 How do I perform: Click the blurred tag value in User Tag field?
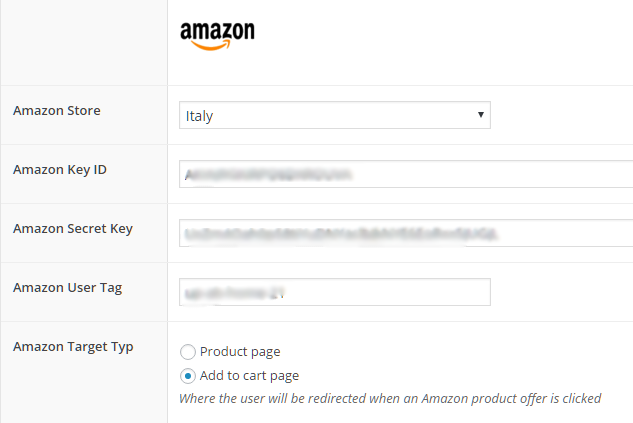coord(235,293)
